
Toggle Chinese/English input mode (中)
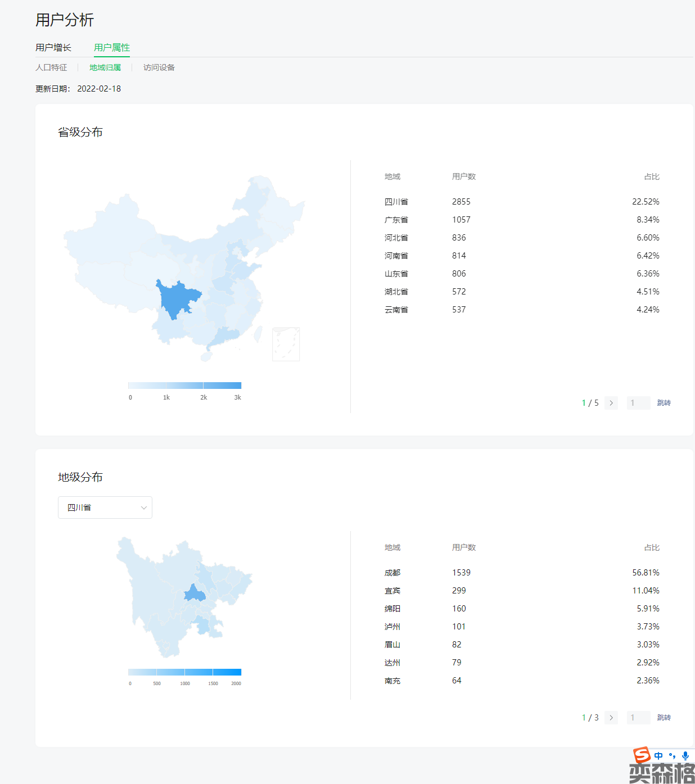click(658, 756)
